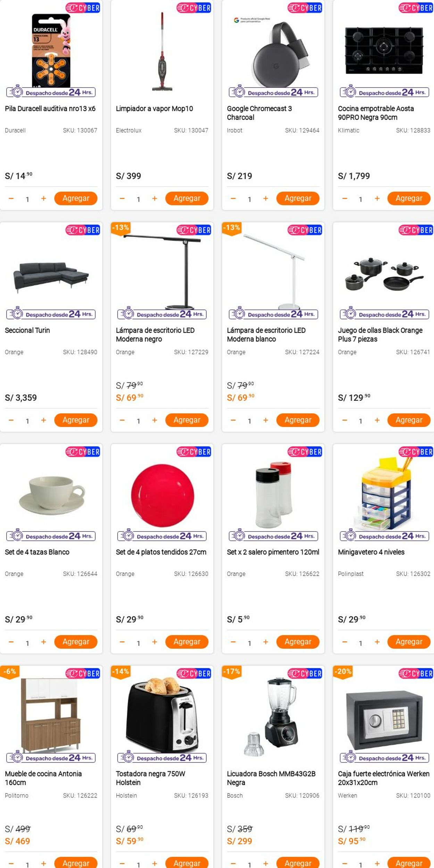
Task: Increase quantity of Seccional Turin
Action: tap(43, 420)
